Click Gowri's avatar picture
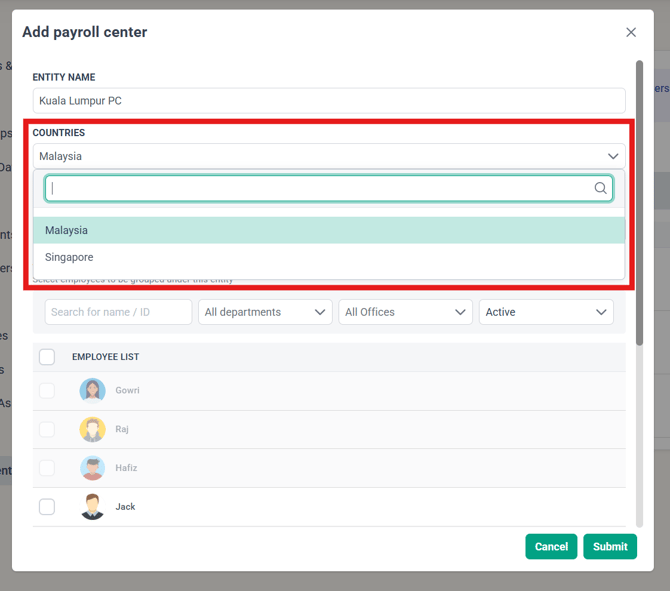This screenshot has width=670, height=591. (92, 391)
